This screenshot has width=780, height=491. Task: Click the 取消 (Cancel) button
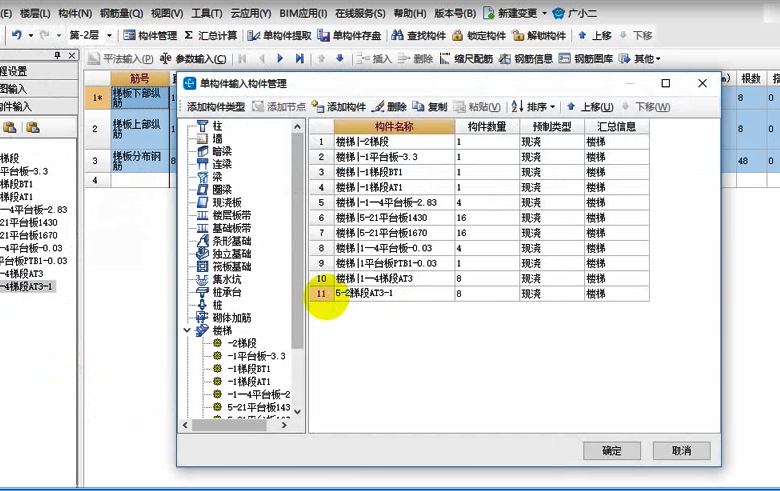pyautogui.click(x=681, y=450)
